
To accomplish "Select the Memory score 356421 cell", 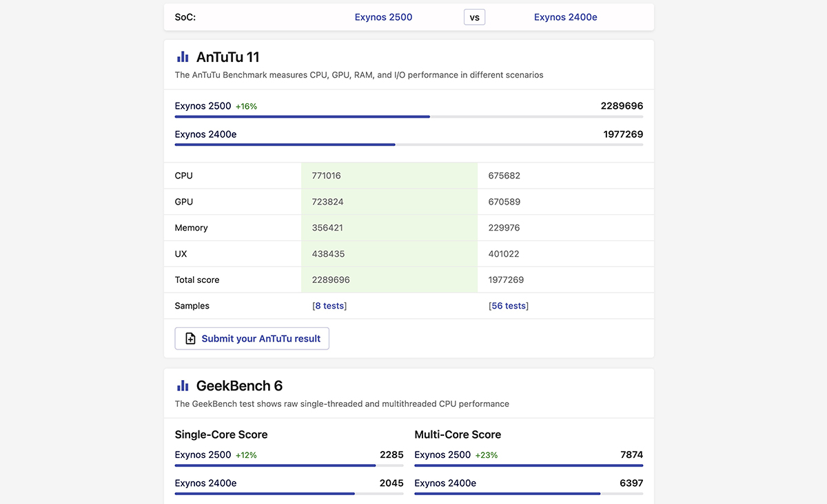I will point(389,228).
